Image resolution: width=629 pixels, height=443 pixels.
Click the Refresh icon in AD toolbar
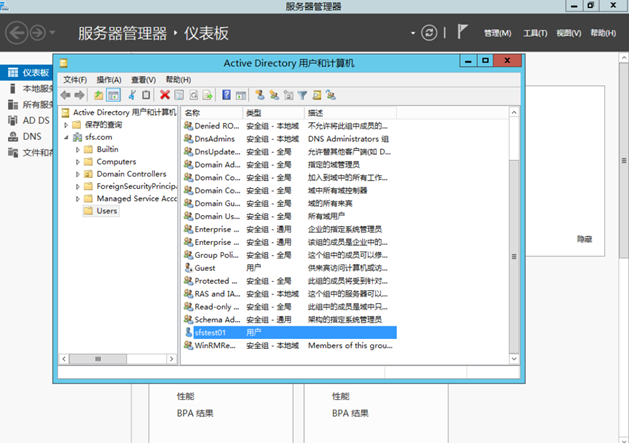coord(193,95)
